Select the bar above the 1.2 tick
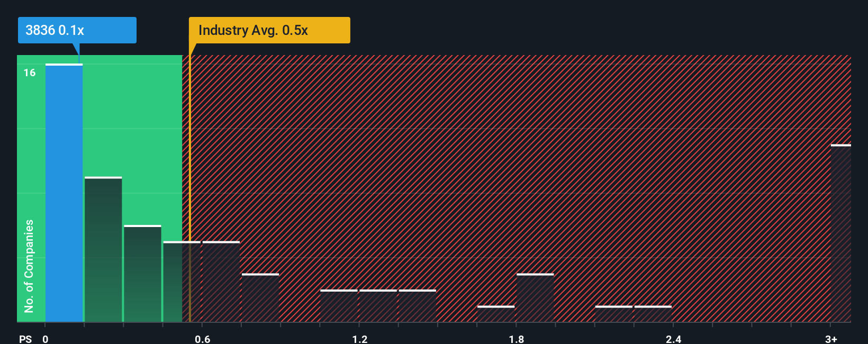The width and height of the screenshot is (868, 344). pos(378,306)
